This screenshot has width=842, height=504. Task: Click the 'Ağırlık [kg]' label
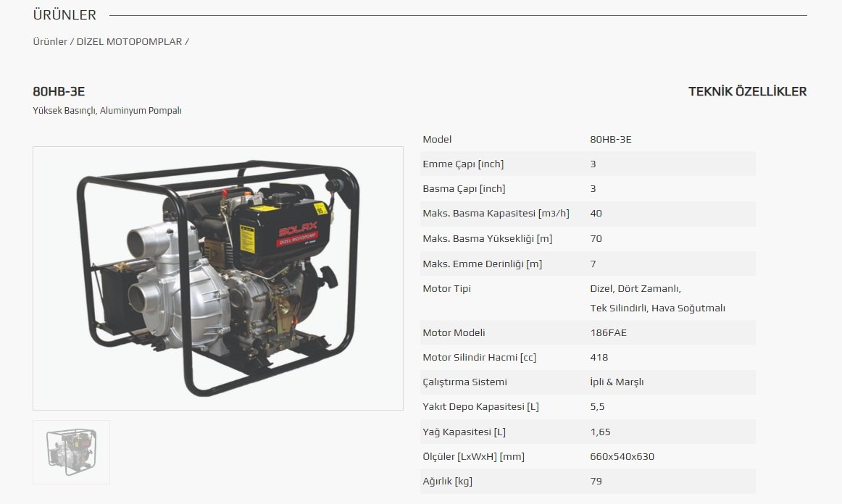pos(447,481)
